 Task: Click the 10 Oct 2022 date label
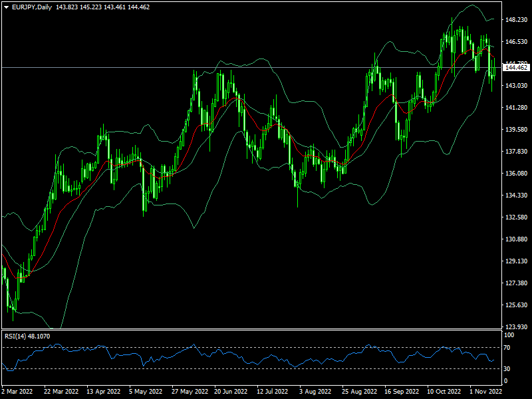[x=444, y=391]
